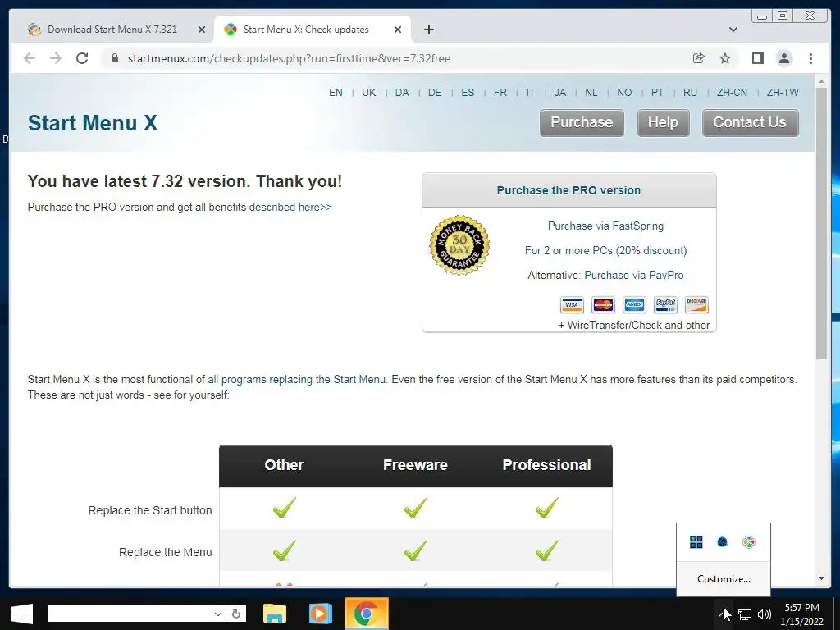Click the 30 day money back badge
This screenshot has width=840, height=630.
459,245
